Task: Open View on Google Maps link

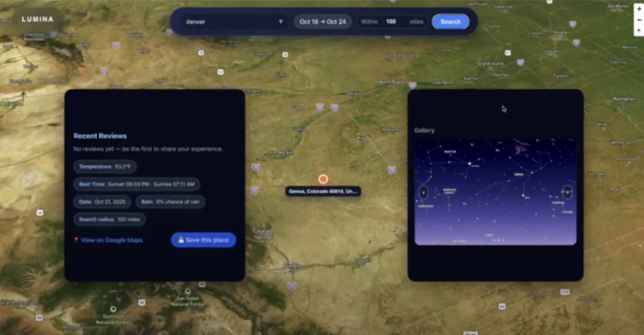Action: tap(112, 240)
